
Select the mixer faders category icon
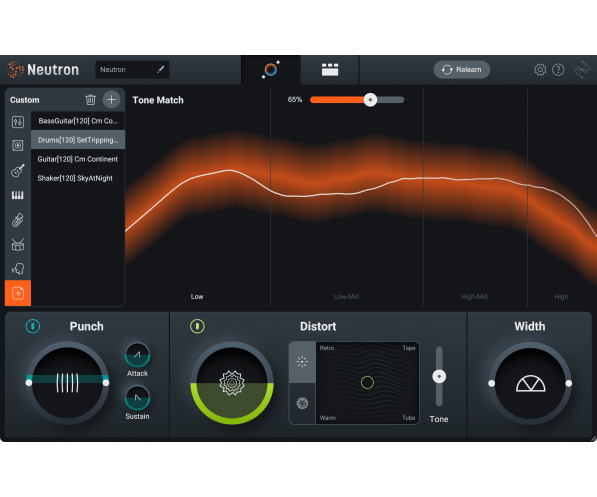click(18, 122)
